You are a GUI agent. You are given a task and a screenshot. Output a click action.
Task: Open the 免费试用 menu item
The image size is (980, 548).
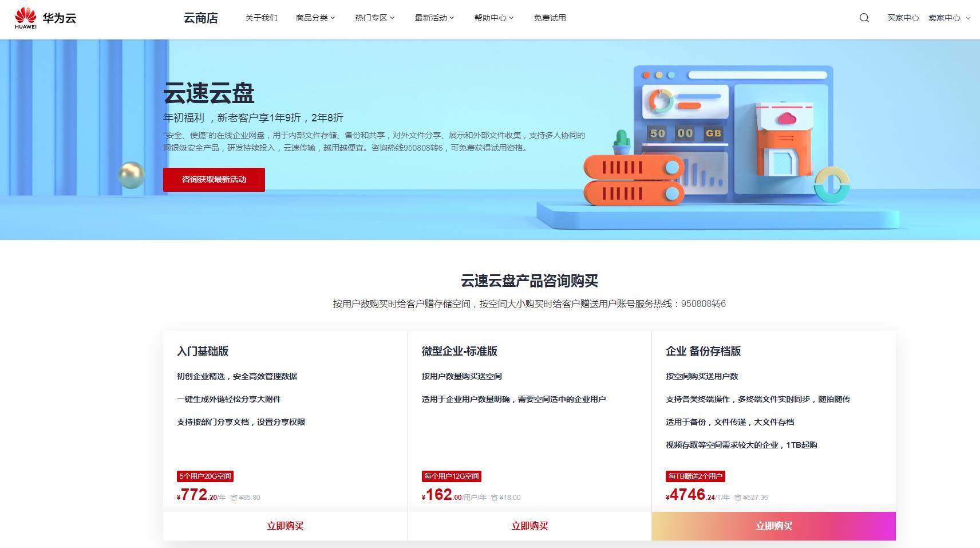pos(550,18)
